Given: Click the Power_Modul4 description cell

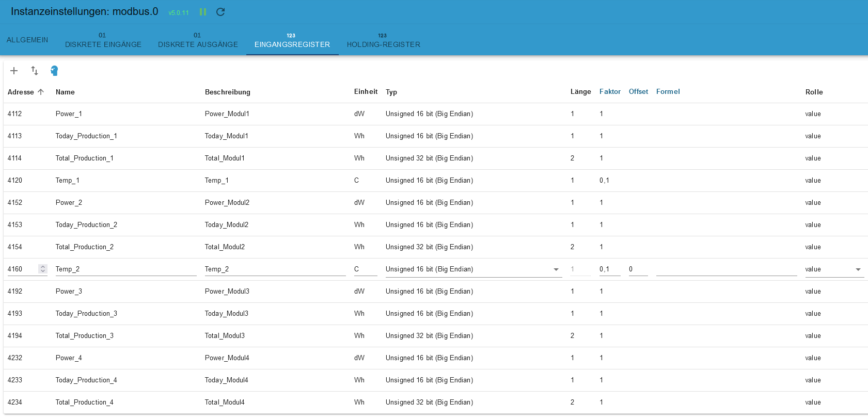Looking at the screenshot, I should (x=227, y=358).
